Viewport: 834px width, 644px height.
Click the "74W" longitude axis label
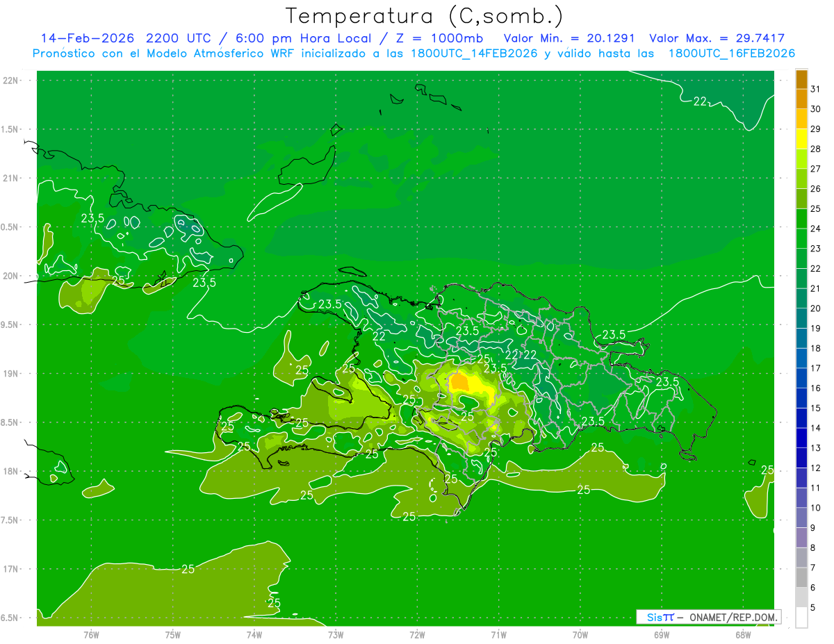(254, 634)
